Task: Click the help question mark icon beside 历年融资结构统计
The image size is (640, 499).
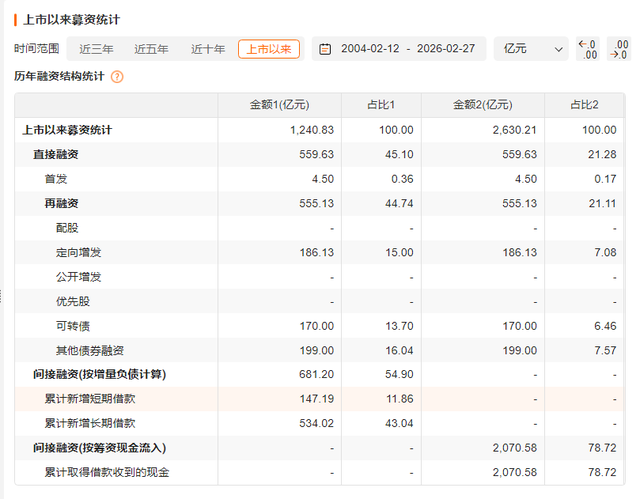Action: click(117, 76)
